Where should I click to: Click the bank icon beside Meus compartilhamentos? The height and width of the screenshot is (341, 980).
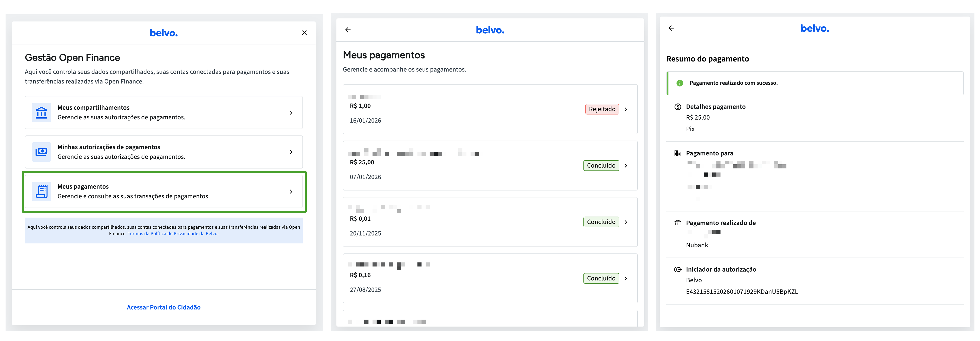coord(41,113)
